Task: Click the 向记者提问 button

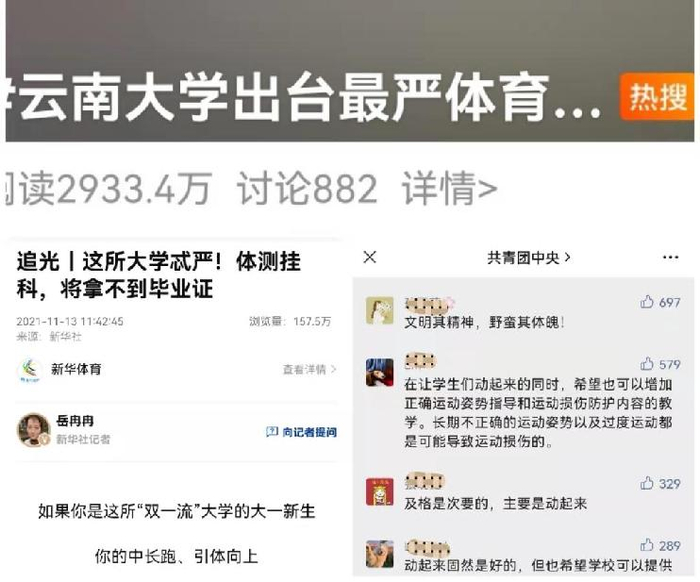Action: (x=301, y=432)
